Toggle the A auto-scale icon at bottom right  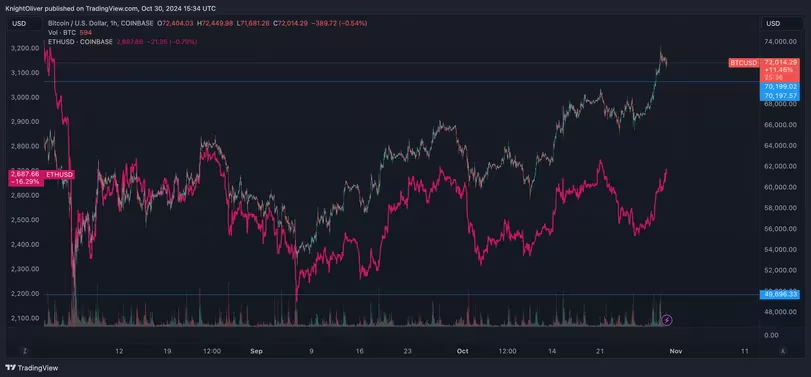(783, 351)
